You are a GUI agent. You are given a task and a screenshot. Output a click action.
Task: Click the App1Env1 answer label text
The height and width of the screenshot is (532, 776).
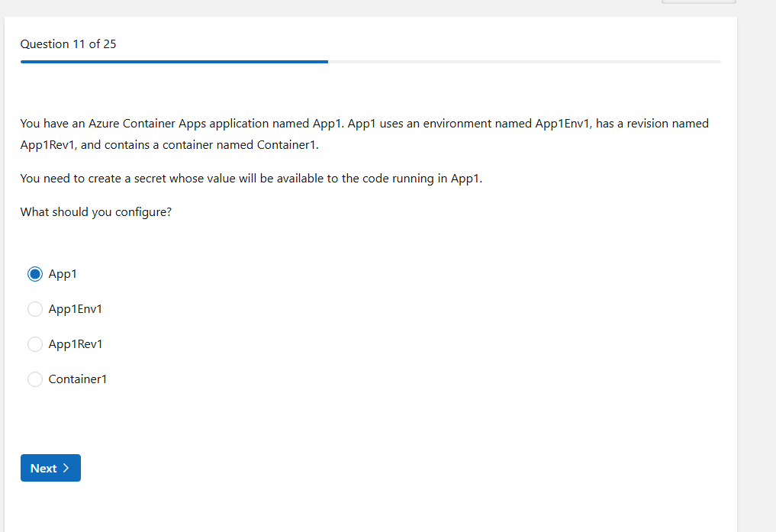[x=75, y=309]
